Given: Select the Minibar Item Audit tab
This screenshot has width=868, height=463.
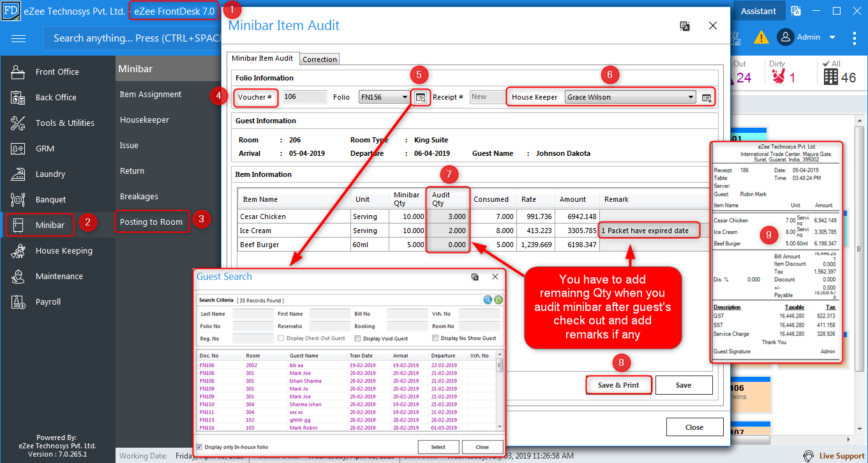Looking at the screenshot, I should pos(262,58).
